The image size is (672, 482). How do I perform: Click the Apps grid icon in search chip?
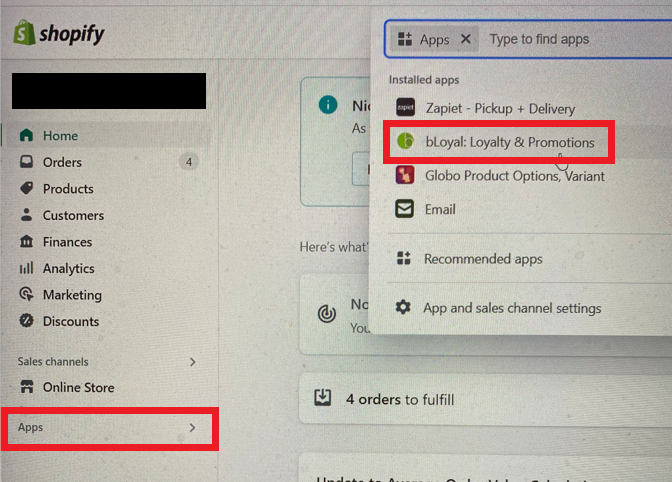[x=405, y=39]
